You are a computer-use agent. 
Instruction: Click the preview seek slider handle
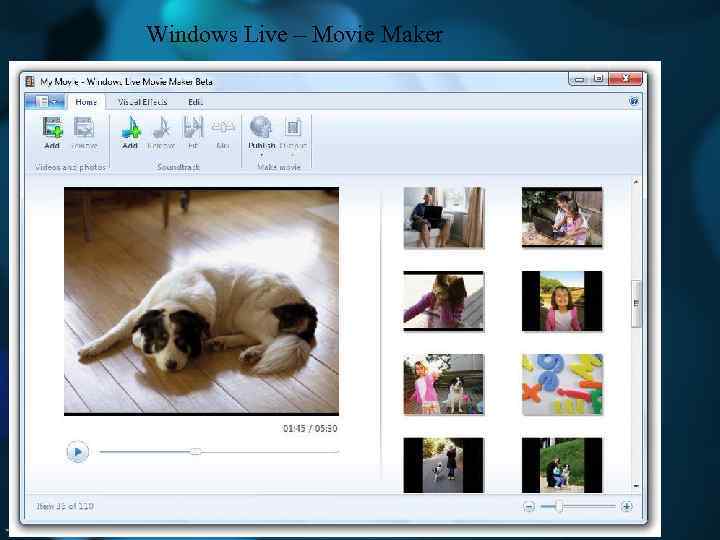tap(196, 452)
